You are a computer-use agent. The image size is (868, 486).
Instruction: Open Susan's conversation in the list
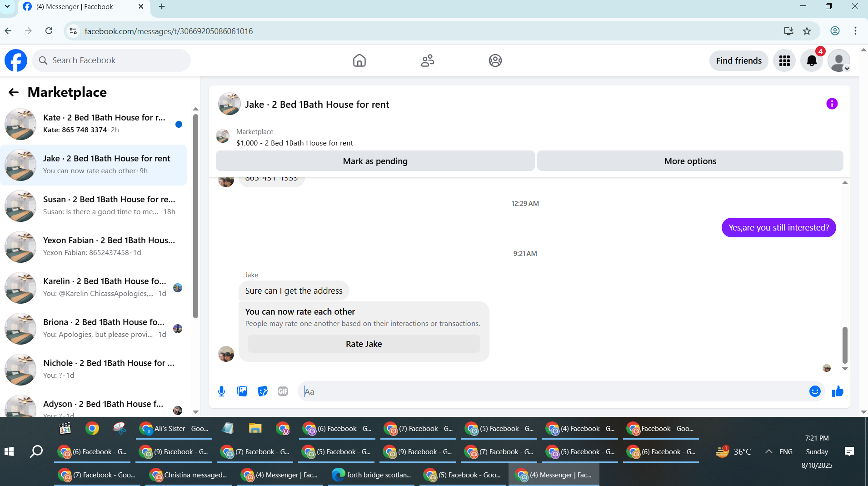pos(93,205)
